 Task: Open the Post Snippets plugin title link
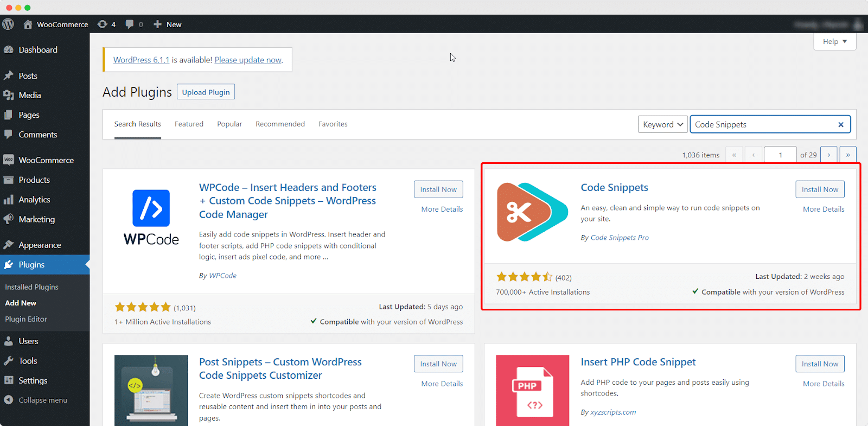[280, 368]
